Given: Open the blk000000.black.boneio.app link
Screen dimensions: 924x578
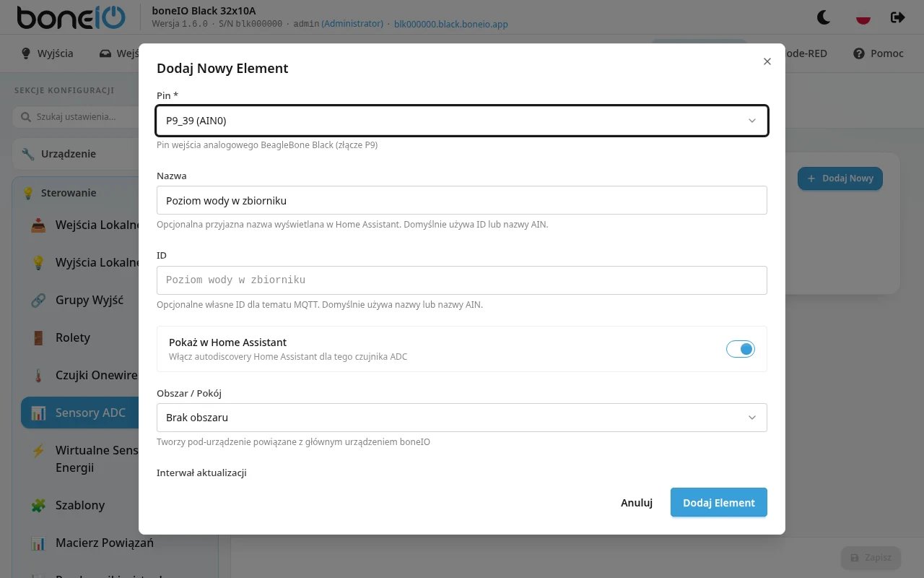Looking at the screenshot, I should point(451,24).
